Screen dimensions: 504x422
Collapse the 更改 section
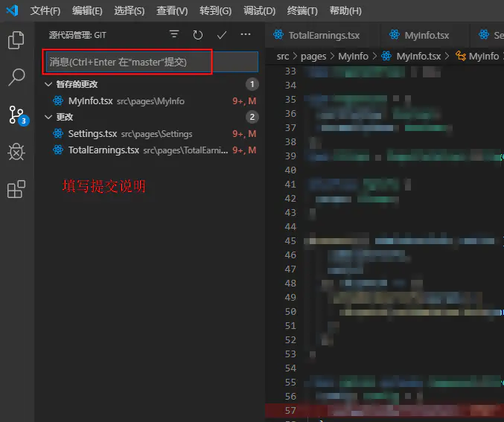pyautogui.click(x=48, y=117)
